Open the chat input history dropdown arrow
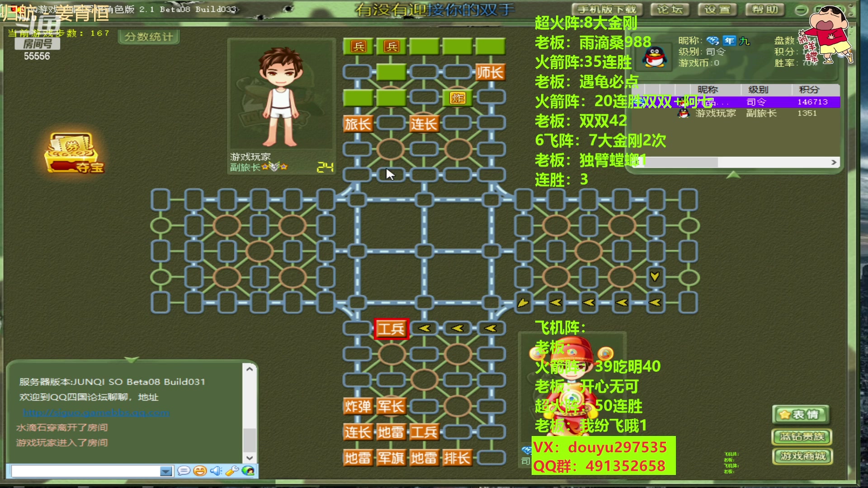 [166, 471]
